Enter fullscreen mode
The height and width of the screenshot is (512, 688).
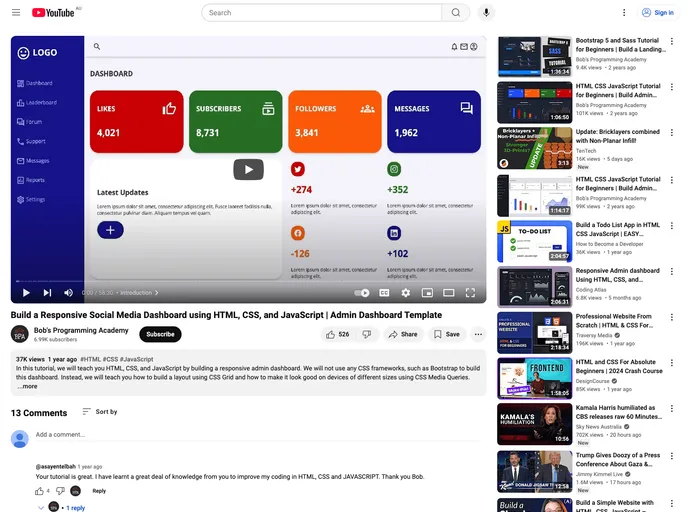[x=470, y=293]
